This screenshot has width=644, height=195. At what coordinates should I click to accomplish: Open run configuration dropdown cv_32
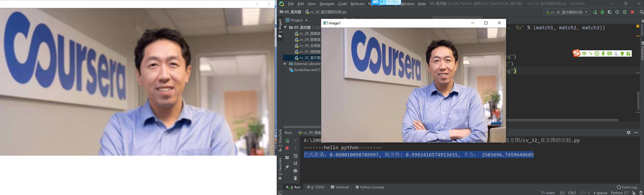(566, 12)
